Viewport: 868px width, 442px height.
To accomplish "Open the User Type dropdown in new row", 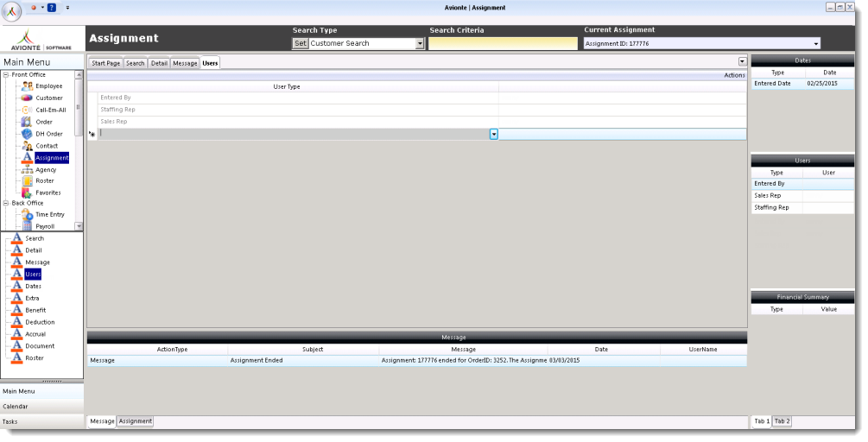I will point(494,134).
